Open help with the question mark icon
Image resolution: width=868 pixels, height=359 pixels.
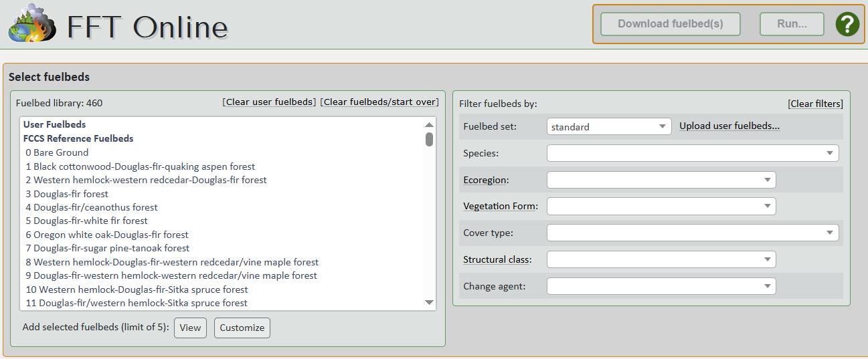click(847, 24)
